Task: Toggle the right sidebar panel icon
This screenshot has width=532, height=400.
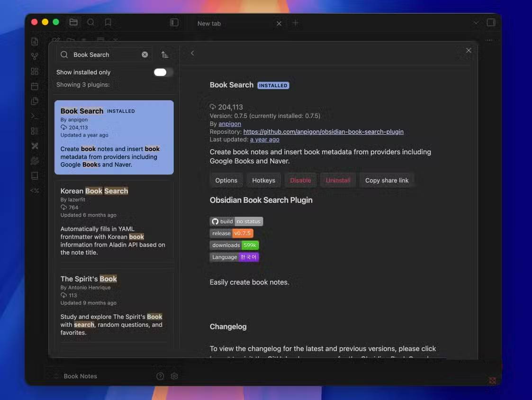Action: pyautogui.click(x=491, y=22)
